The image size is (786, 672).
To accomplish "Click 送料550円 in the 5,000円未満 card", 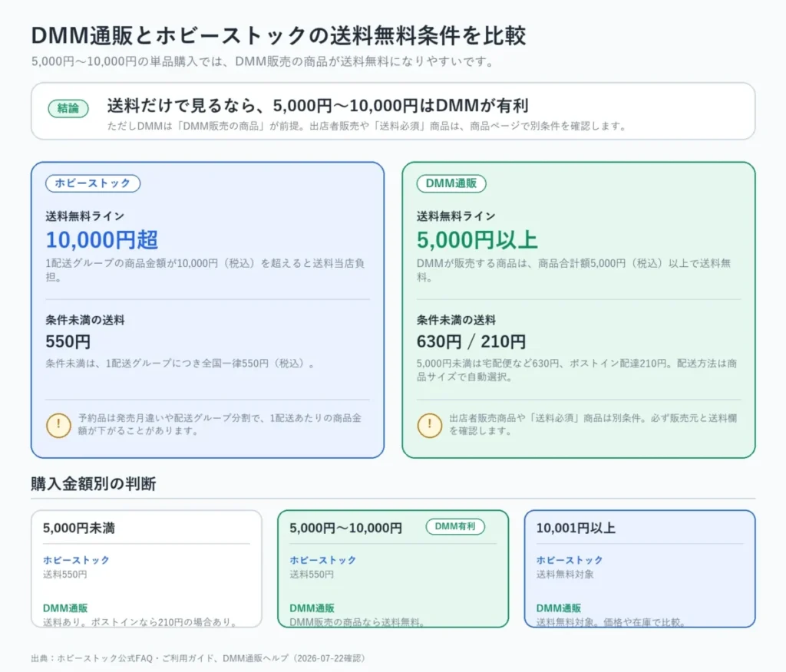I will [x=64, y=575].
